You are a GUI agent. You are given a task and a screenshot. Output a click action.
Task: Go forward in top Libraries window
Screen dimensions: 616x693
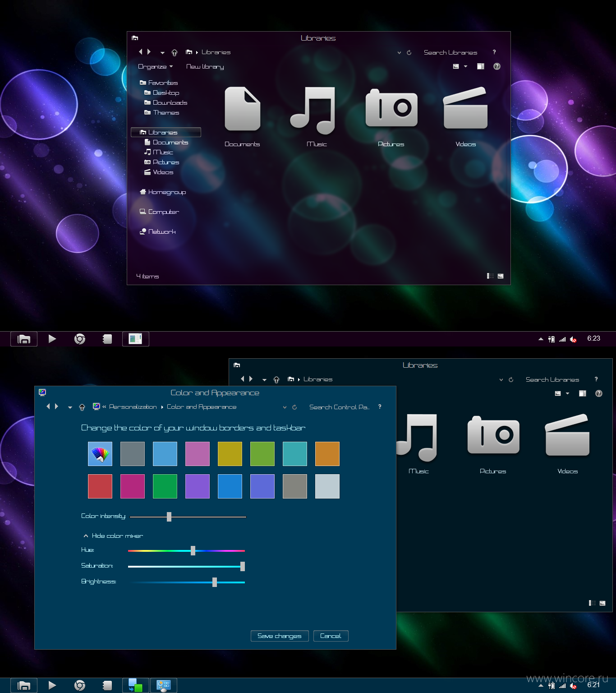(x=149, y=52)
